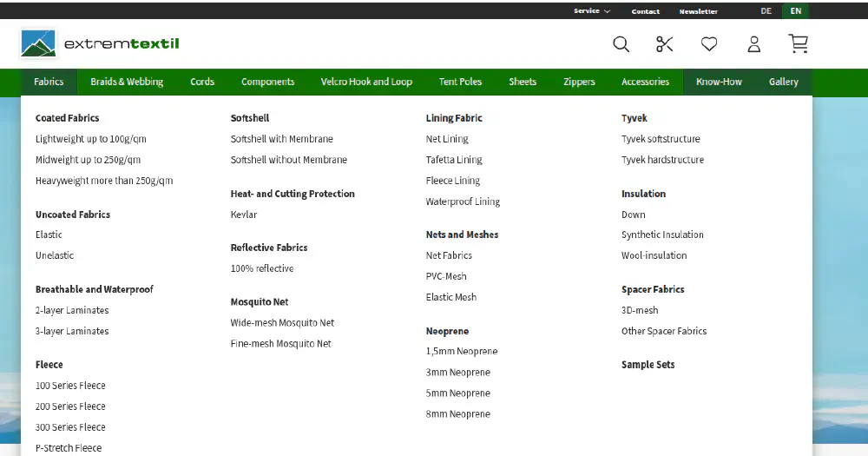Open the Newsletter link

pyautogui.click(x=698, y=11)
